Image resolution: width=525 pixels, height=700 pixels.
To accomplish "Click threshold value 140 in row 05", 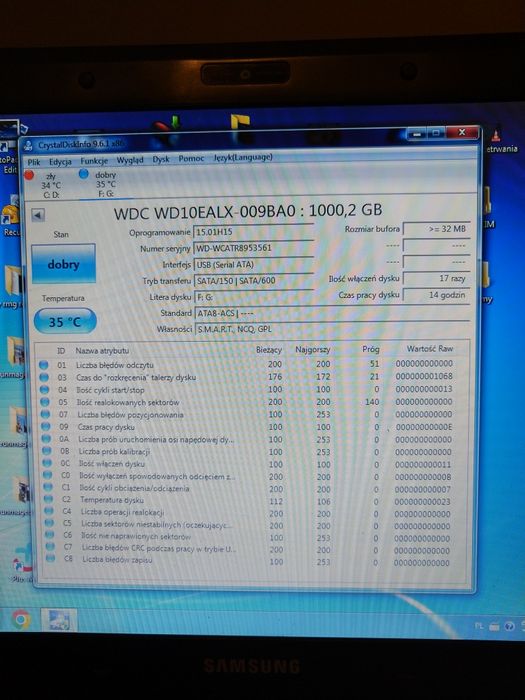I will point(371,402).
